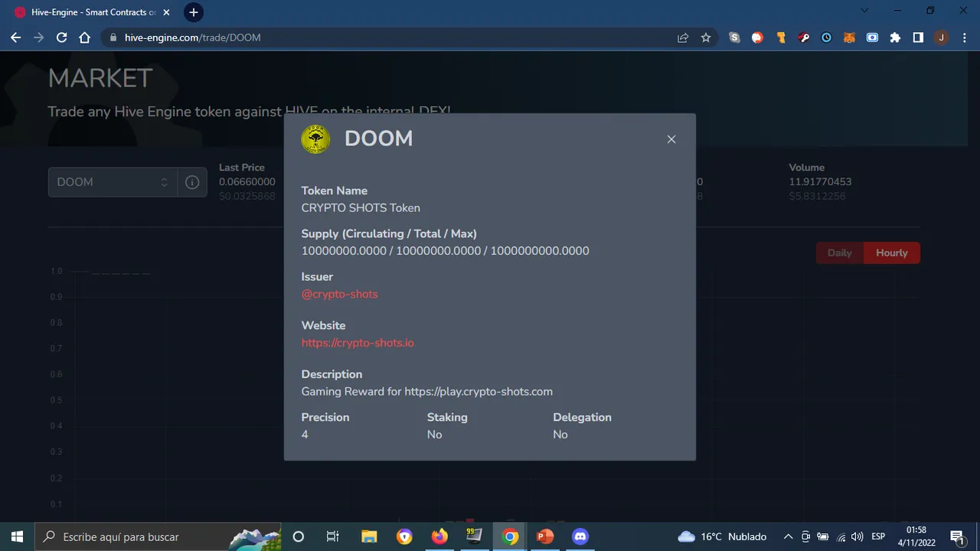This screenshot has width=980, height=551.
Task: Open a new browser tab
Action: click(x=194, y=12)
